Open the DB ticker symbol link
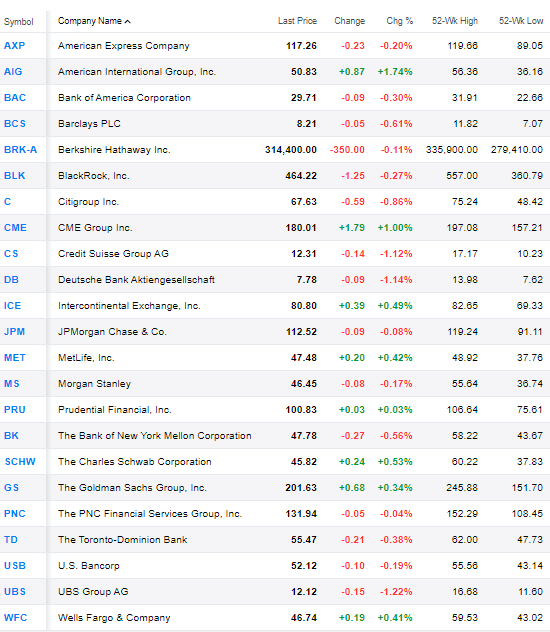Viewport: 550px width, 632px height. tap(11, 280)
